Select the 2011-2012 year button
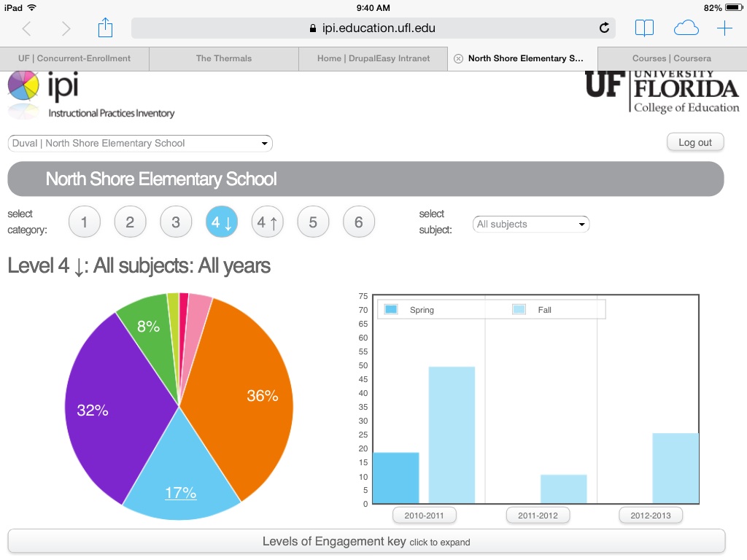Image resolution: width=747 pixels, height=560 pixels. (x=538, y=516)
